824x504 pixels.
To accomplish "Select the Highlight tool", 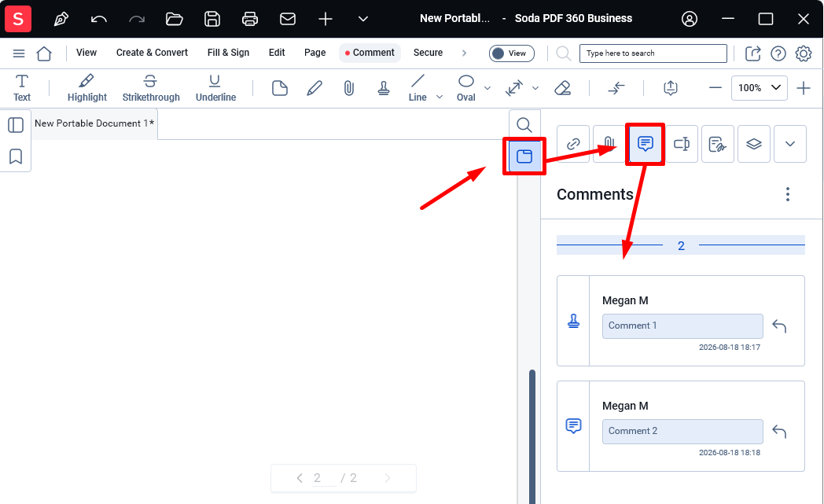I will coord(86,88).
